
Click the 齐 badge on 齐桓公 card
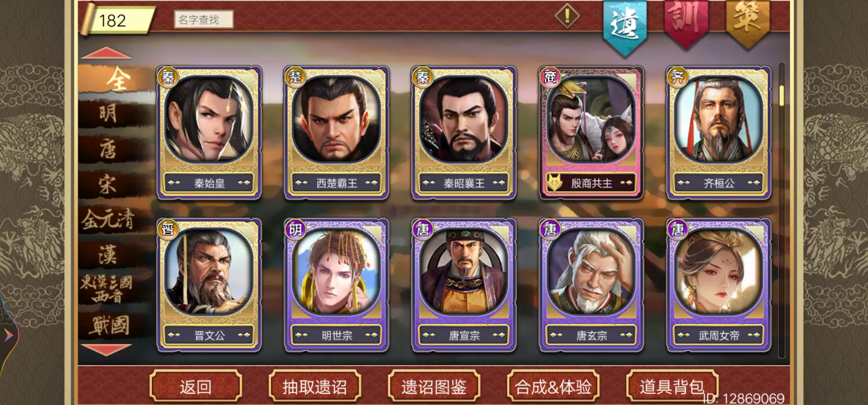[677, 77]
